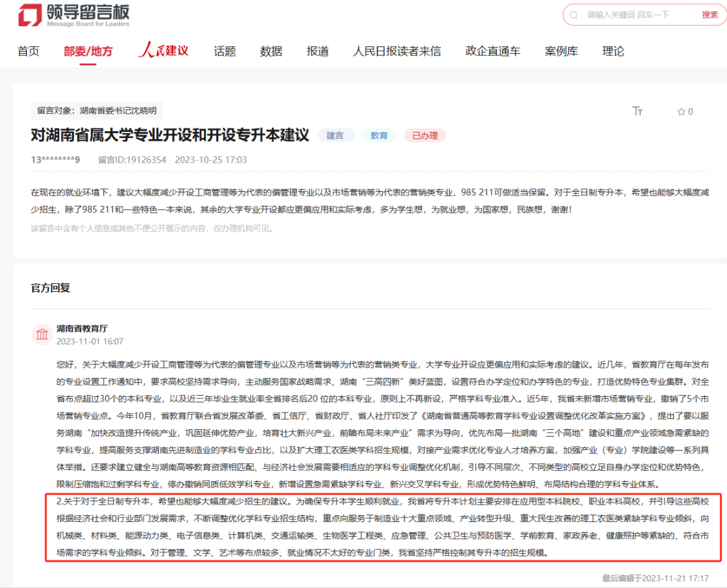The image size is (727, 588).
Task: Click the building icon beside 湖南省教育厅
Action: tap(40, 334)
